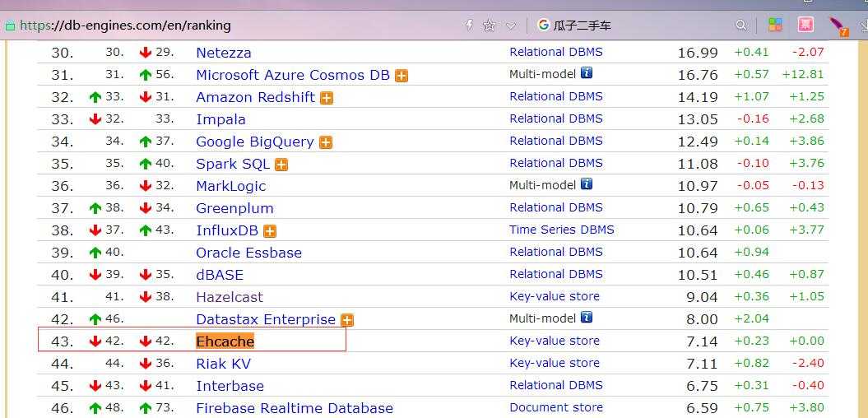Open the Microsoft Azure Cosmos DB link

tap(293, 76)
